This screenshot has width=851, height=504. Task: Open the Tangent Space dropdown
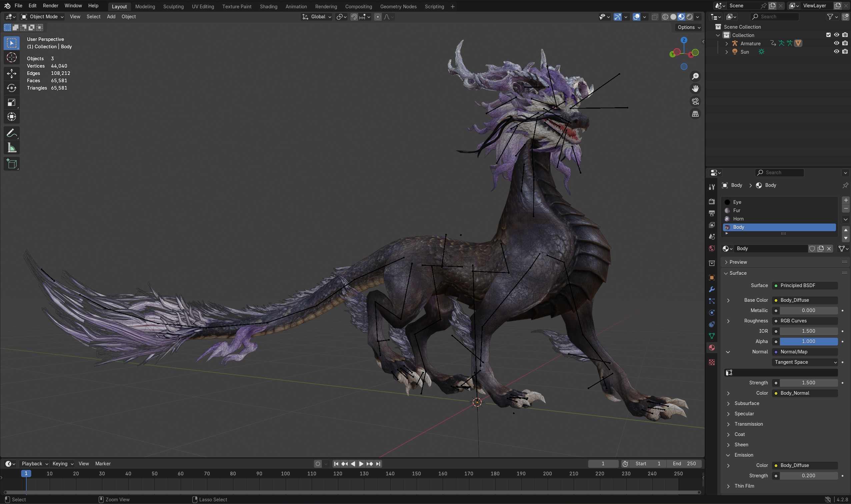click(804, 362)
